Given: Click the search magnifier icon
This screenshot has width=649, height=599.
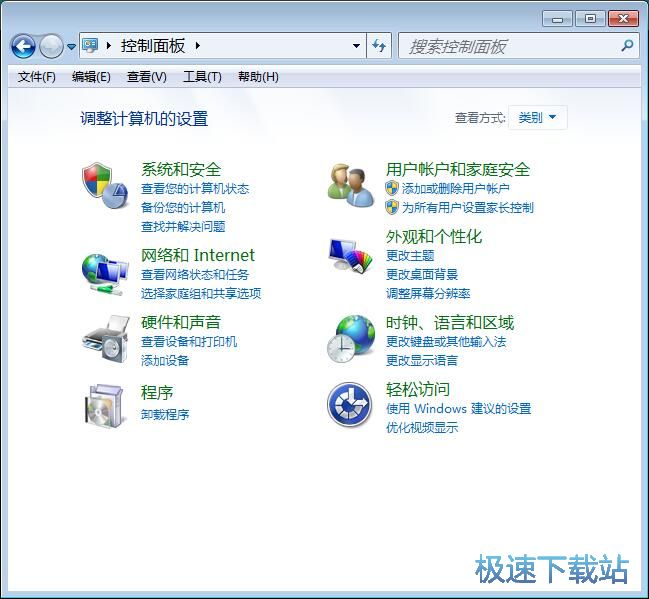Looking at the screenshot, I should click(627, 46).
